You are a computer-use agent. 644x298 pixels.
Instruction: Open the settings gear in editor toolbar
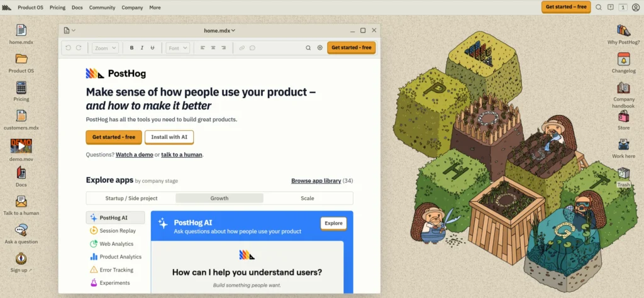[x=320, y=48]
